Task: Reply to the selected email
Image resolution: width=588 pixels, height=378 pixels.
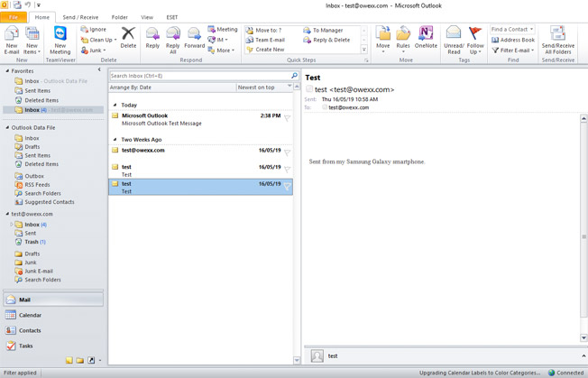Action: coord(152,38)
